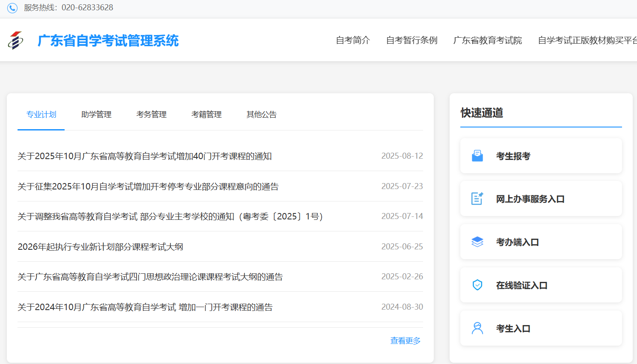Click the 考生报考 mailbox icon

[477, 155]
